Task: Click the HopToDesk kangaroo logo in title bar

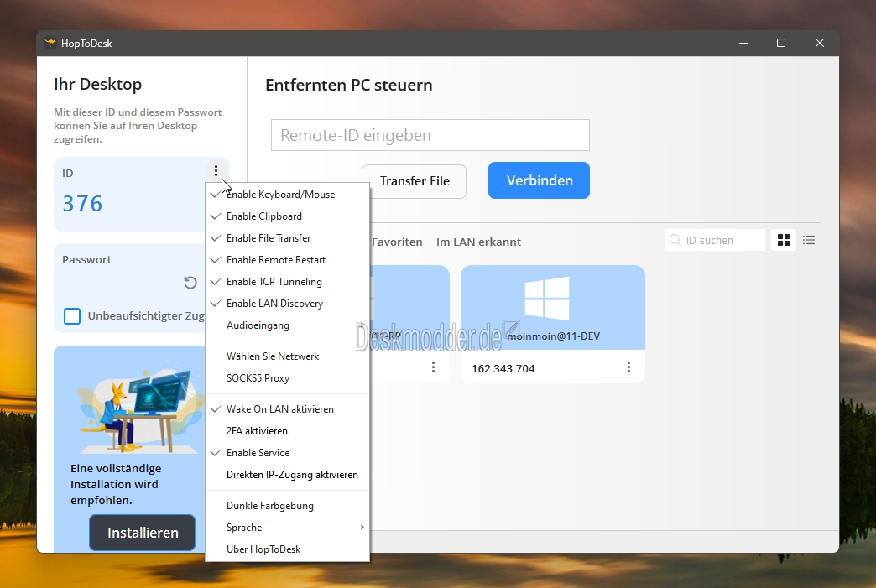Action: point(50,43)
